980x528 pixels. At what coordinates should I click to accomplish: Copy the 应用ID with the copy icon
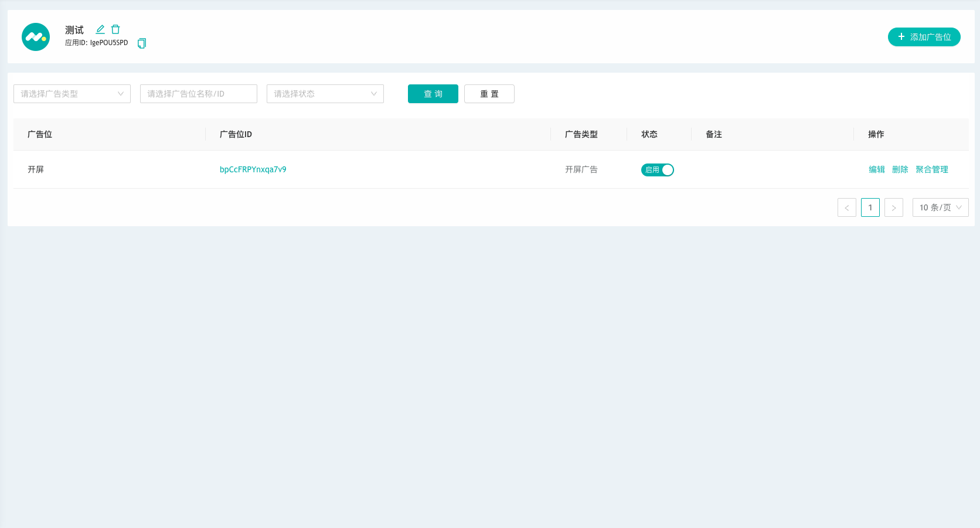point(141,43)
